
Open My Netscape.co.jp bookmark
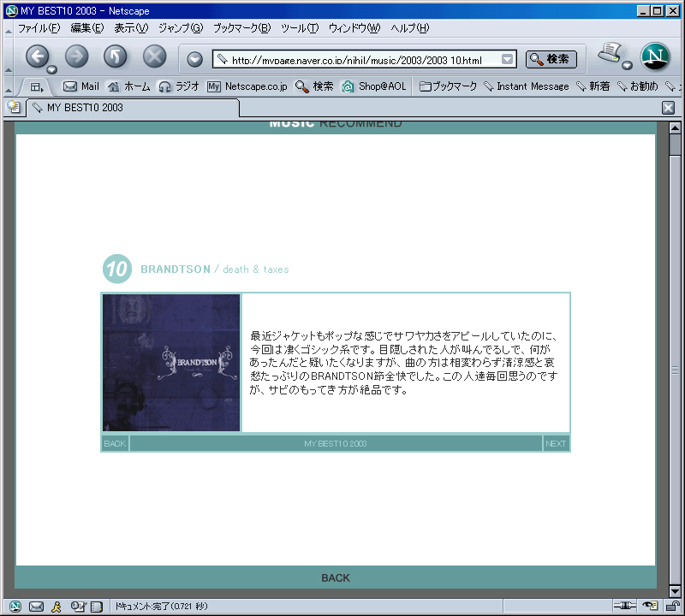(x=247, y=86)
